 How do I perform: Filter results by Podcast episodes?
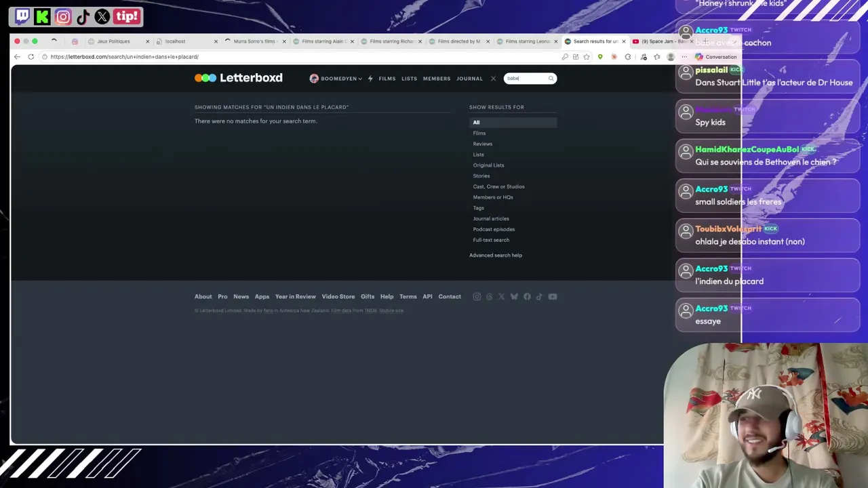[x=494, y=229]
